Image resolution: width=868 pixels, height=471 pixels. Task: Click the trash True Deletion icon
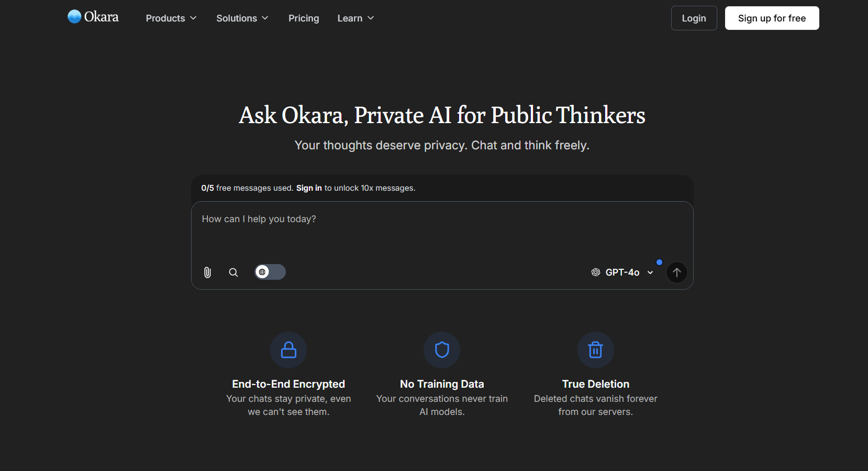pos(596,350)
